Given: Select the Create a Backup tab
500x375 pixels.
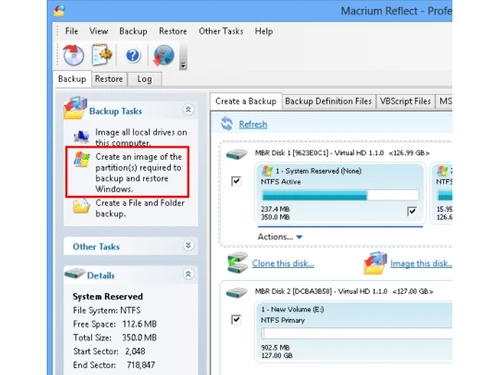Looking at the screenshot, I should [x=246, y=101].
